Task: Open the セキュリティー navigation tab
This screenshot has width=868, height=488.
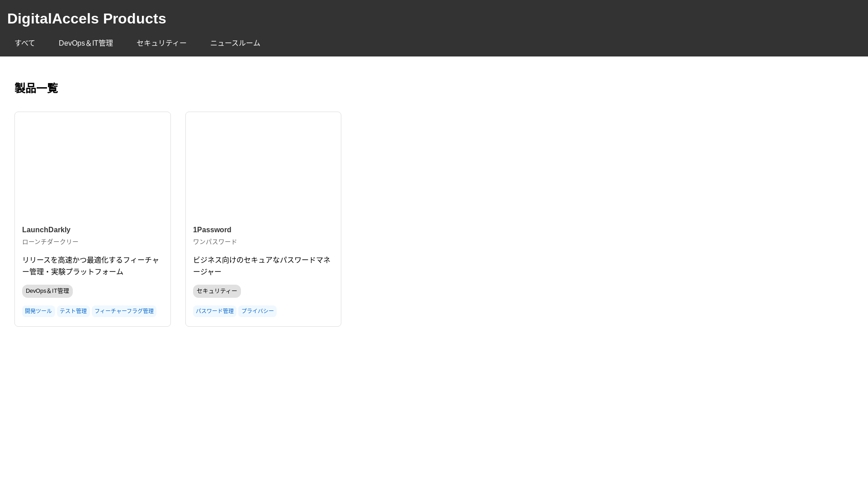Action: pyautogui.click(x=161, y=43)
